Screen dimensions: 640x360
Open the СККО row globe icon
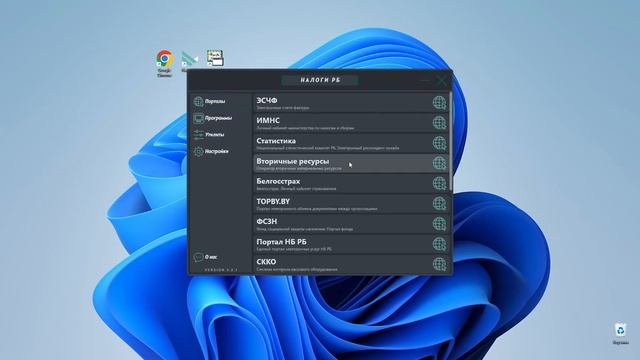tap(439, 264)
